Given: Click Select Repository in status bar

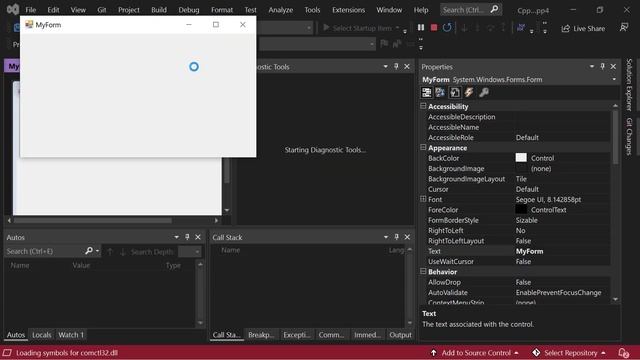Looking at the screenshot, I should [x=569, y=353].
